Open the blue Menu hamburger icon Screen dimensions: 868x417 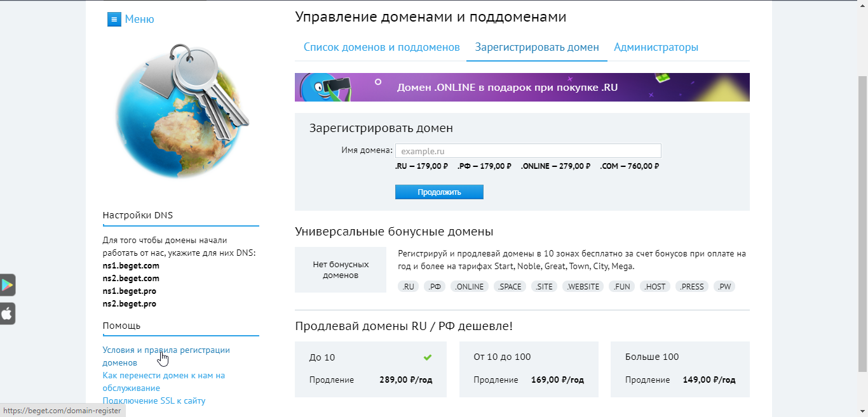point(114,19)
